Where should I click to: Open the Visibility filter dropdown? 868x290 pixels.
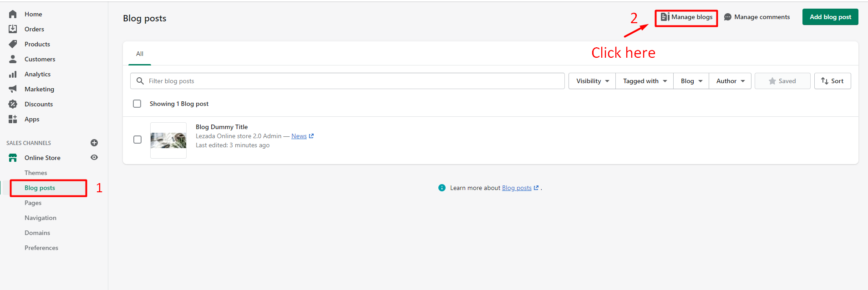click(x=592, y=81)
